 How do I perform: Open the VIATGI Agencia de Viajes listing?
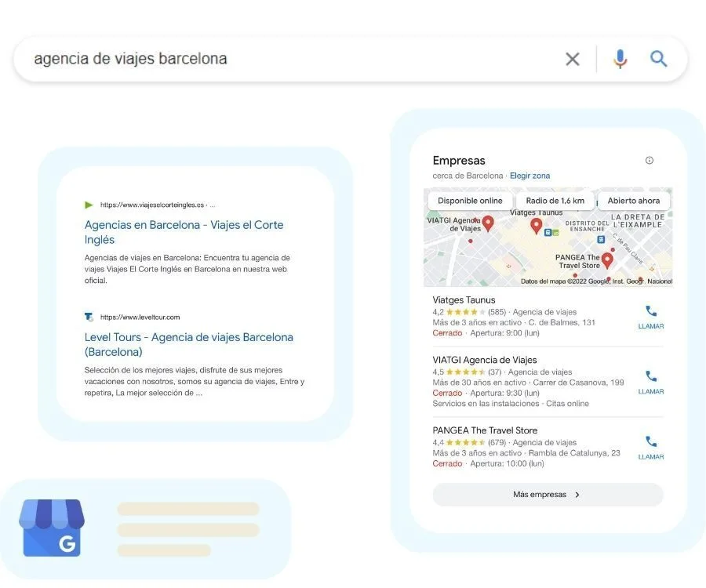[485, 359]
